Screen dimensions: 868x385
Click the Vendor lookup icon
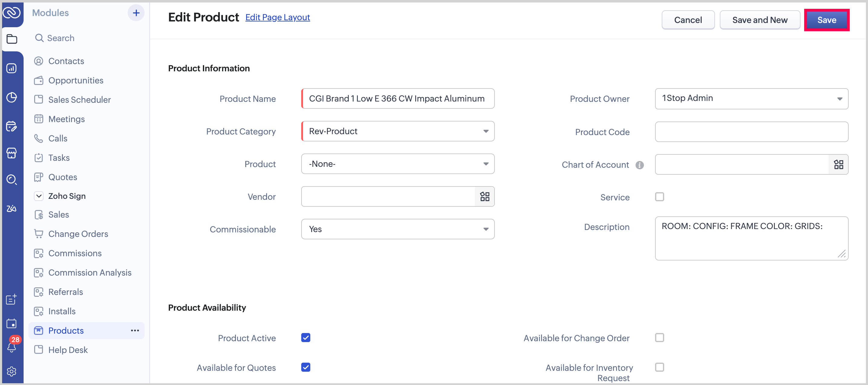click(484, 196)
